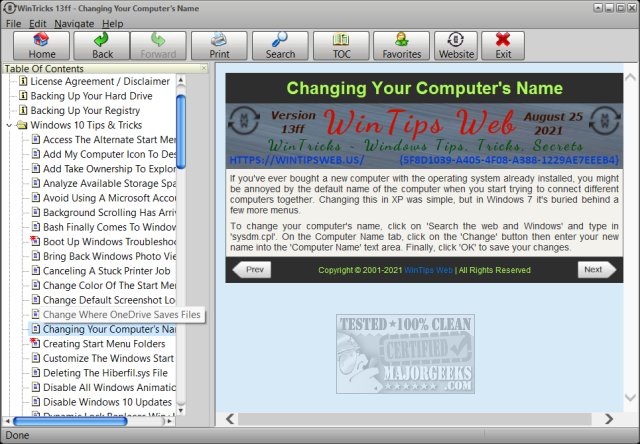Click TOC horizontal scrollbar thumb
This screenshot has height=444, width=640.
[70, 421]
